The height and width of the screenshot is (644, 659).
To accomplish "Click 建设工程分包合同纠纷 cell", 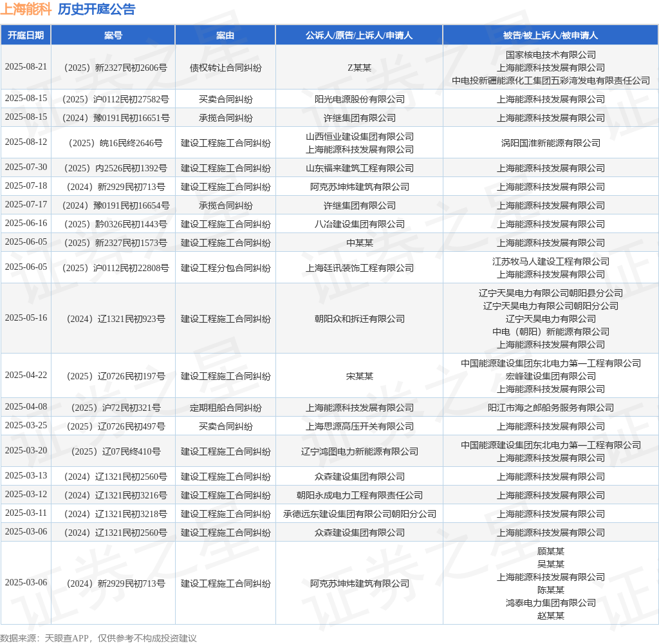I will click(225, 268).
